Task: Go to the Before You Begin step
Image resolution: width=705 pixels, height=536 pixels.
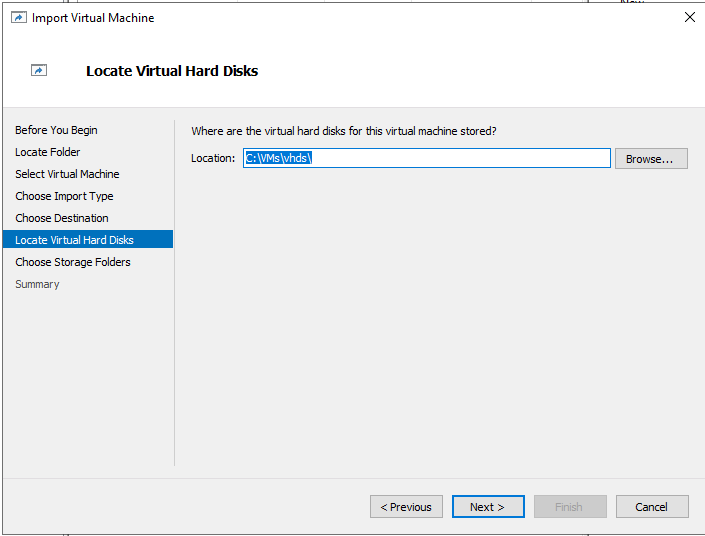Action: pyautogui.click(x=56, y=130)
